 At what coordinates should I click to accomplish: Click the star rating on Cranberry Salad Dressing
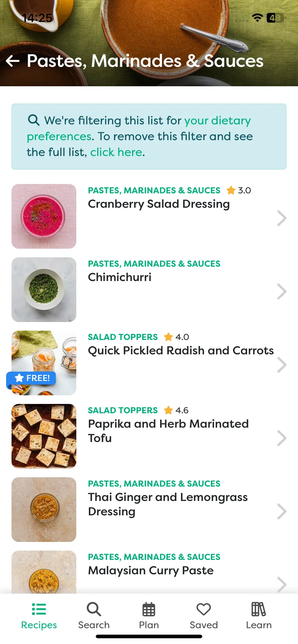click(x=239, y=190)
